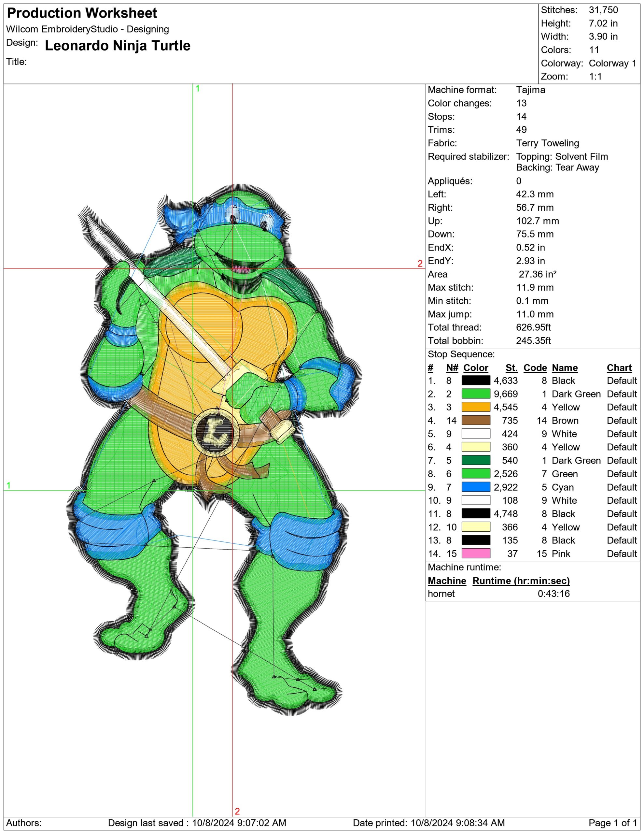Click the black swatch in stop 11

476,514
